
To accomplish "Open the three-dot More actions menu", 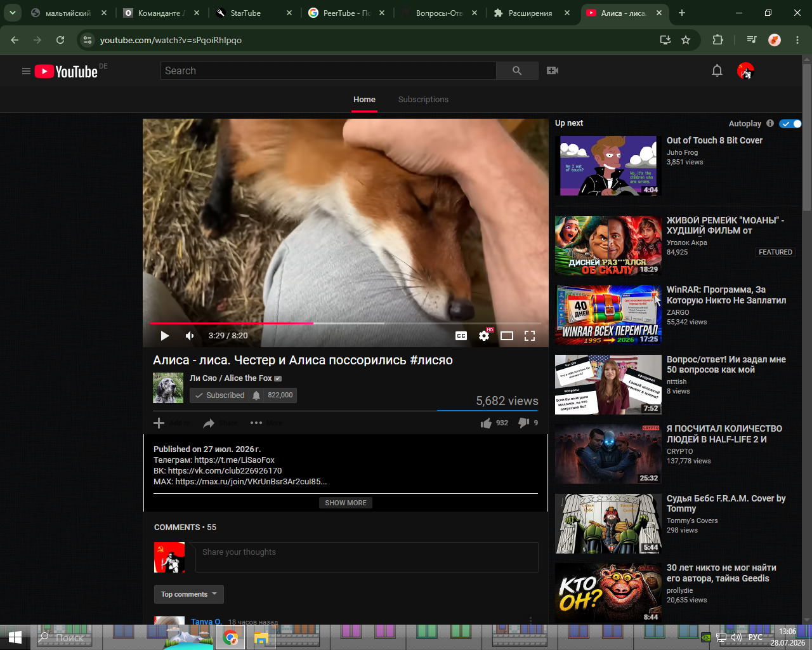I will 256,423.
